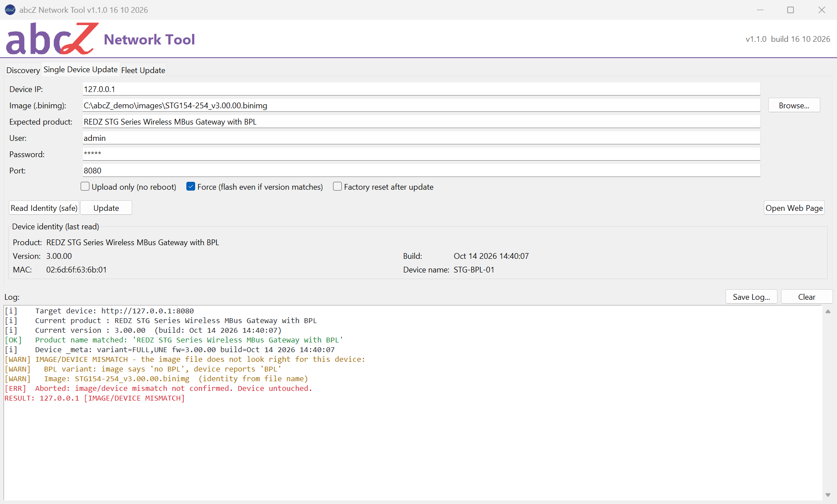Click Save Log... button
The height and width of the screenshot is (504, 837).
click(752, 297)
